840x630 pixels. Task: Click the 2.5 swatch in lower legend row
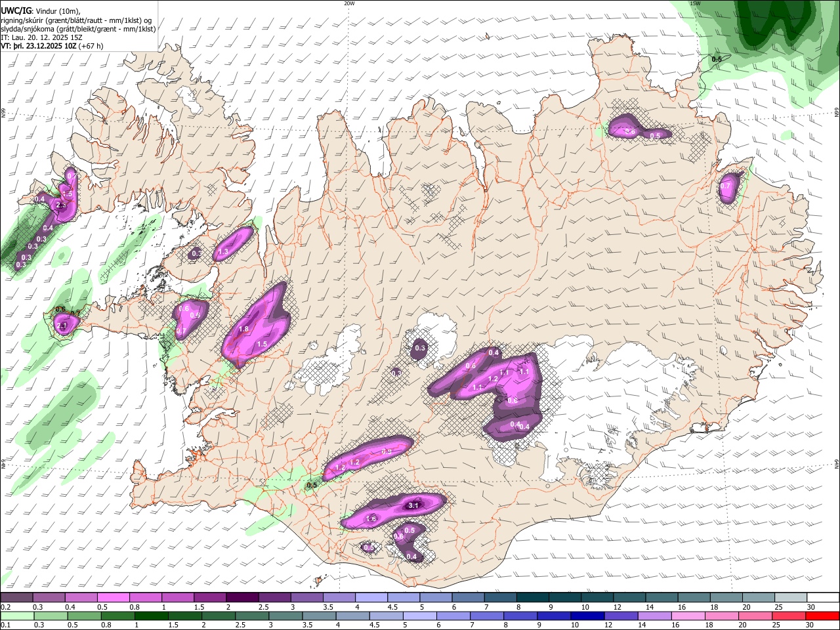coord(252,616)
